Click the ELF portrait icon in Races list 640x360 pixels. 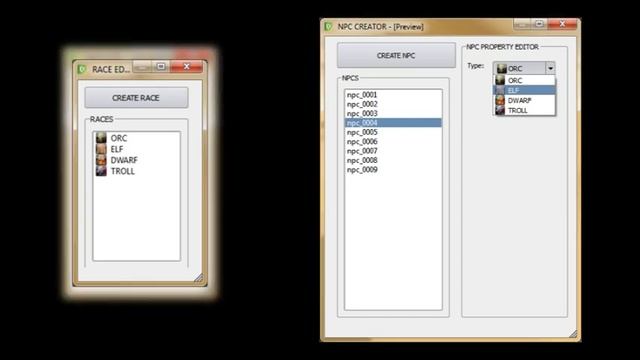[101, 149]
